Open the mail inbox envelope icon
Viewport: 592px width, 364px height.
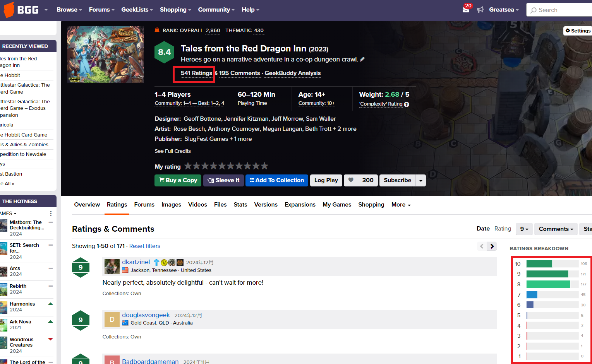click(x=466, y=10)
